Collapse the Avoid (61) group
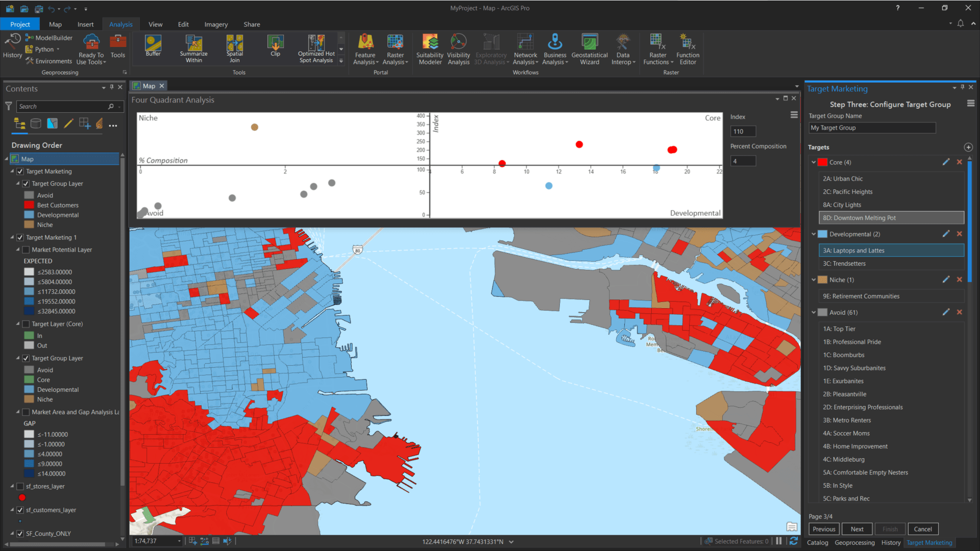 click(813, 313)
